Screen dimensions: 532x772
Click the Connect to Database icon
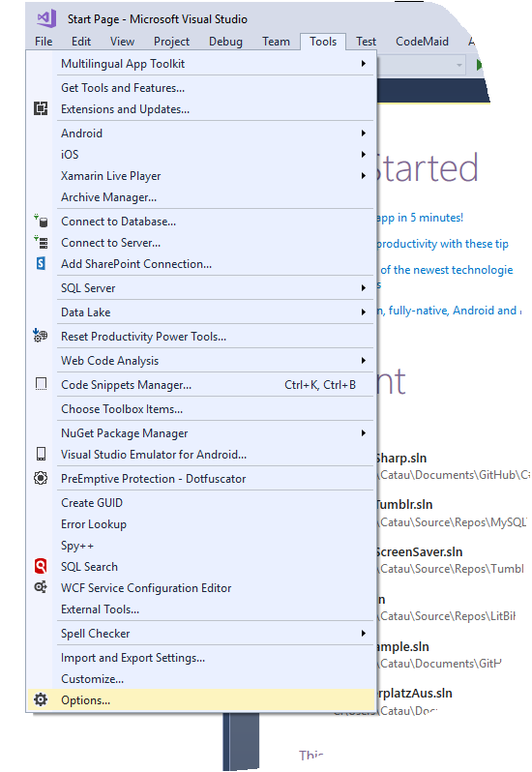click(x=41, y=222)
